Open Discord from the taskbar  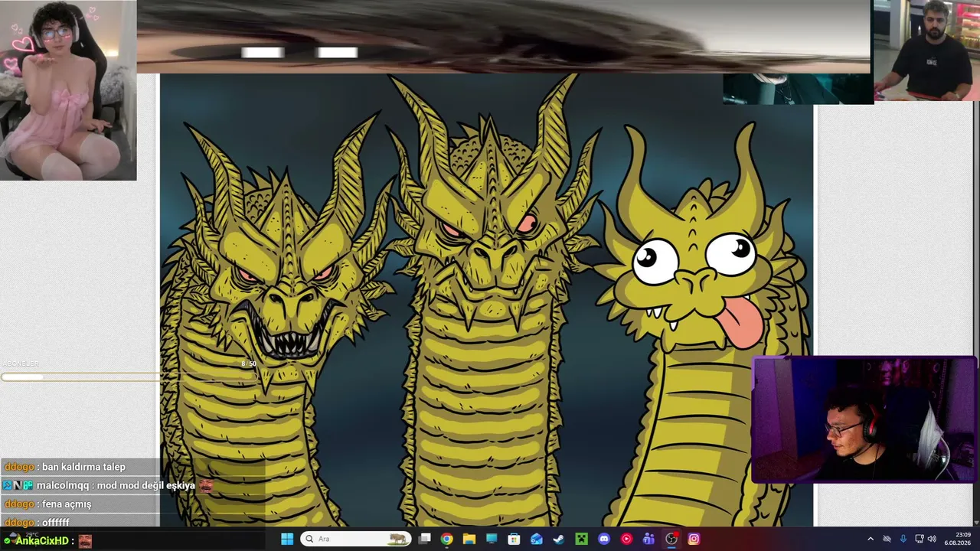point(604,539)
